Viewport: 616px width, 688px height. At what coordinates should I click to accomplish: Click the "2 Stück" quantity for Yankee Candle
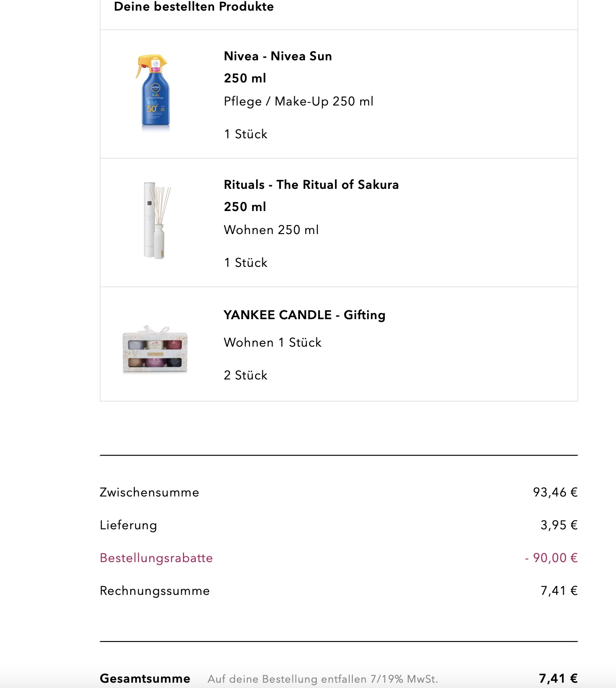coord(246,375)
